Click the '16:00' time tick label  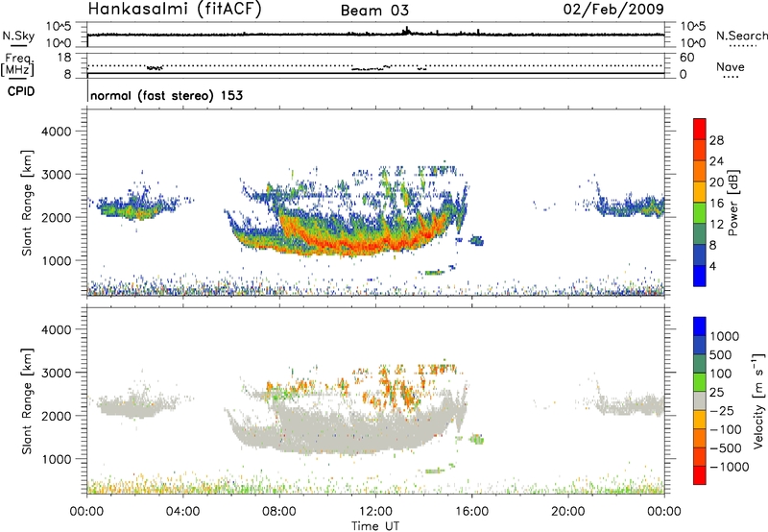point(471,512)
